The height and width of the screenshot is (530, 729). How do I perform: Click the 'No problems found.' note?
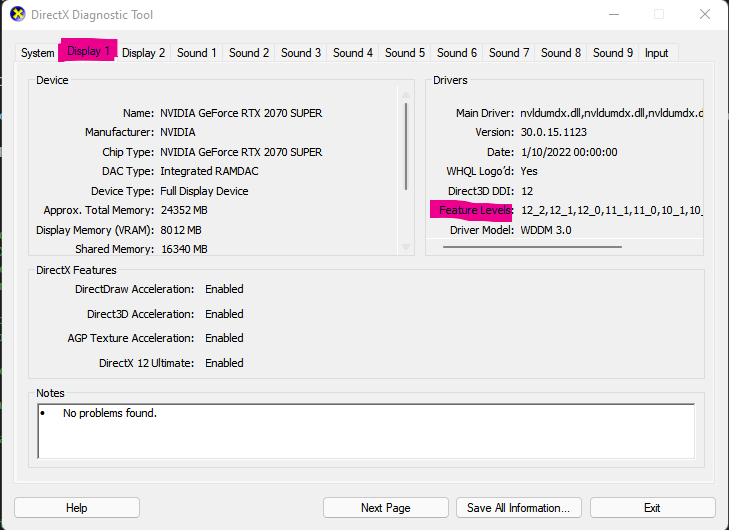click(110, 413)
